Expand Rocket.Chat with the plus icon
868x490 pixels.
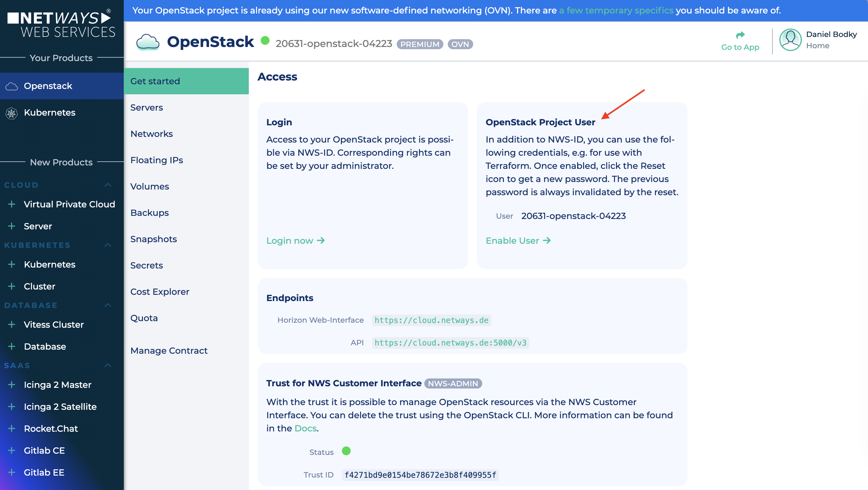coord(12,429)
